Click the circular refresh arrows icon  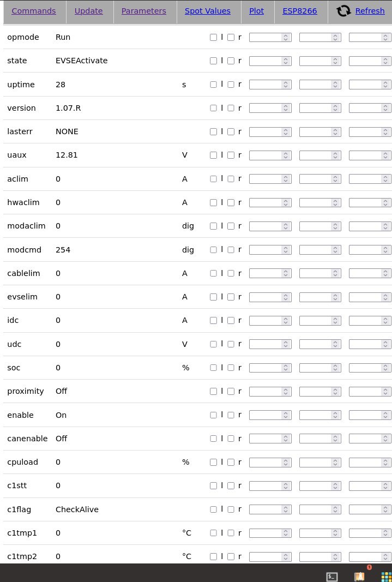[343, 11]
